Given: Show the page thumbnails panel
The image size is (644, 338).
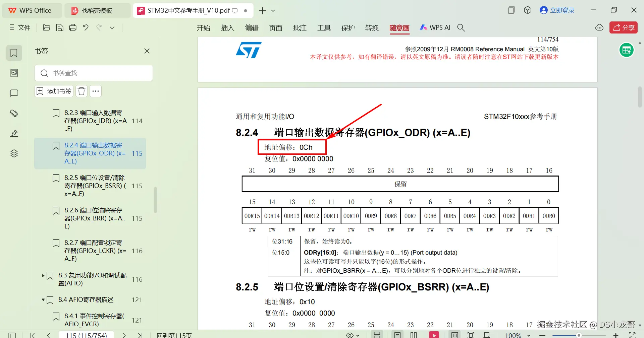Looking at the screenshot, I should 14,73.
